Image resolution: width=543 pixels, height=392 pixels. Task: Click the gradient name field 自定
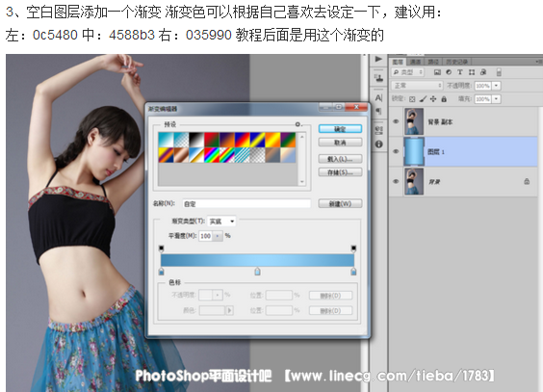point(246,203)
